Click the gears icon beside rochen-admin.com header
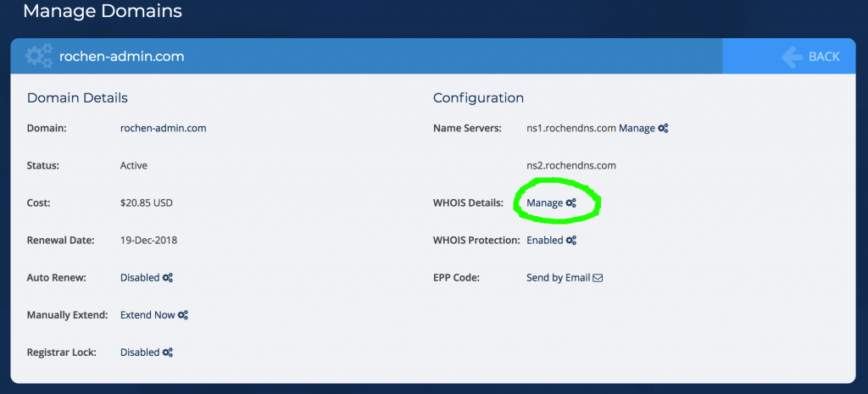Screen dimensions: 868x394 pyautogui.click(x=39, y=57)
